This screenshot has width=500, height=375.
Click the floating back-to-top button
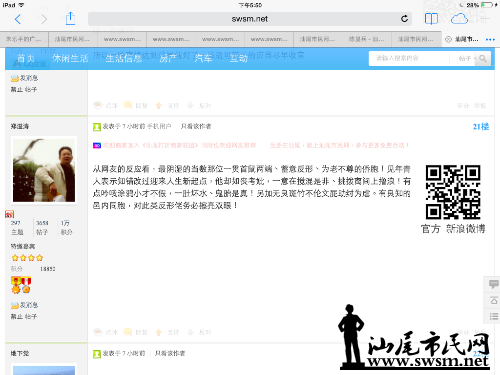click(494, 300)
